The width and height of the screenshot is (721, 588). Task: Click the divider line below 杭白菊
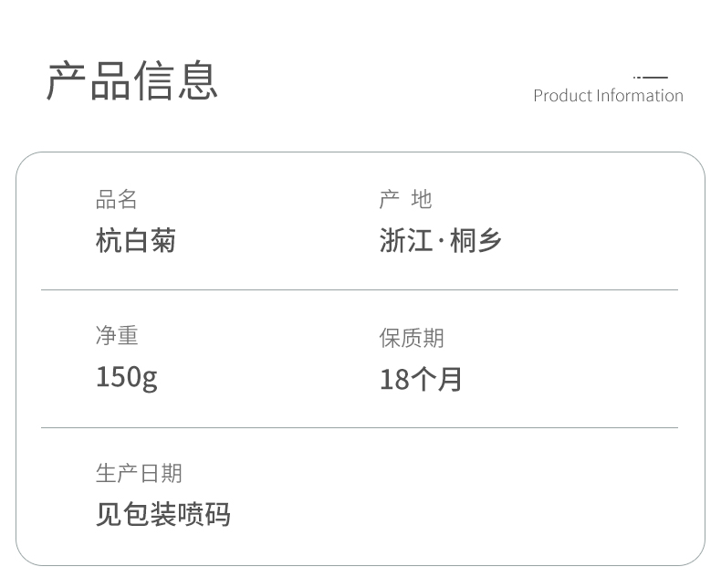pos(360,289)
